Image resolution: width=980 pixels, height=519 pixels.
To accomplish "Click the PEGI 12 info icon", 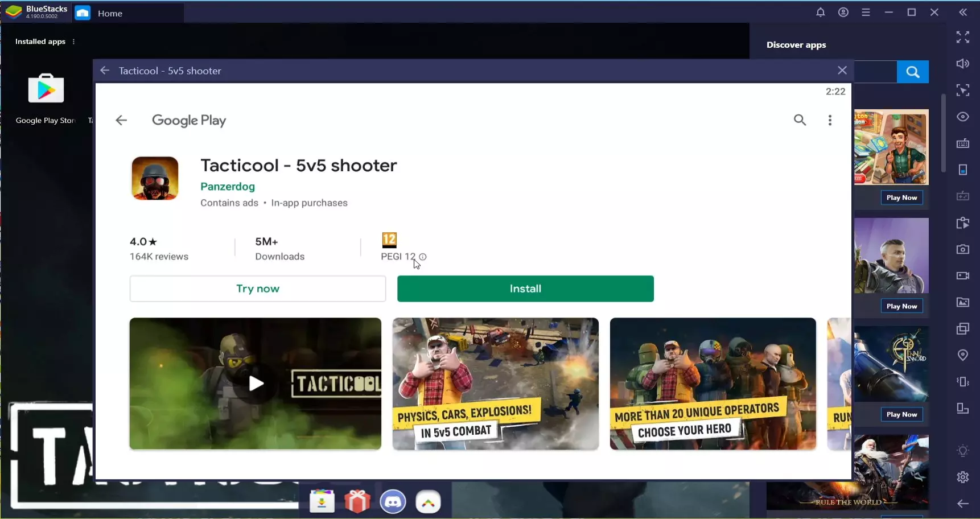I will (423, 257).
